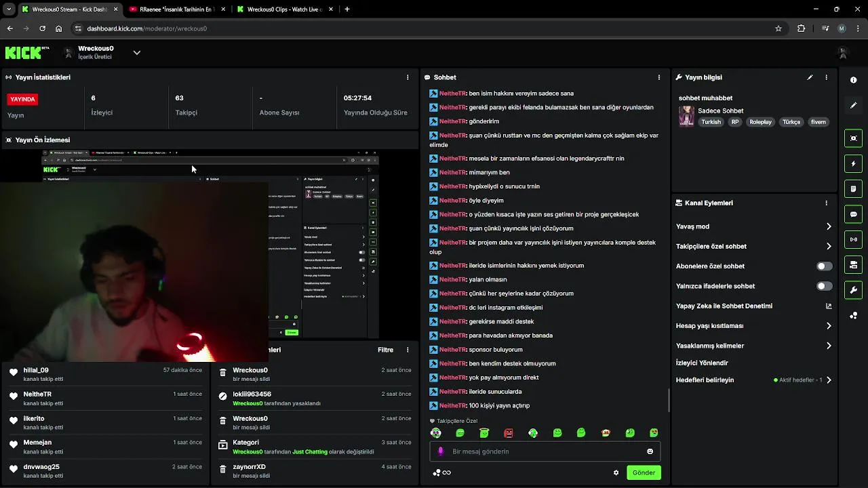Viewport: 868px width, 488px height.
Task: Open the activity feed three-dot menu
Action: [408, 350]
